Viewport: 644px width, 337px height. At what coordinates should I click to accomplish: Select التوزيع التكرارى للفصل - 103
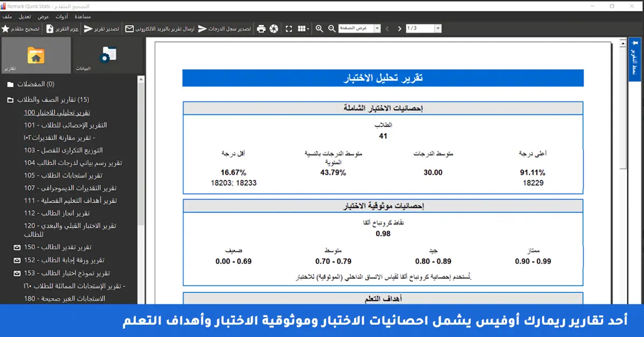tap(63, 150)
